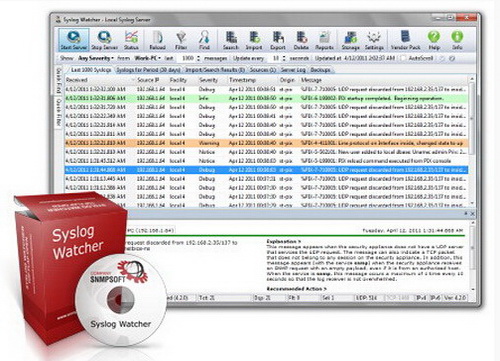The image size is (500, 361).
Task: Select the Backups tab
Action: [321, 70]
